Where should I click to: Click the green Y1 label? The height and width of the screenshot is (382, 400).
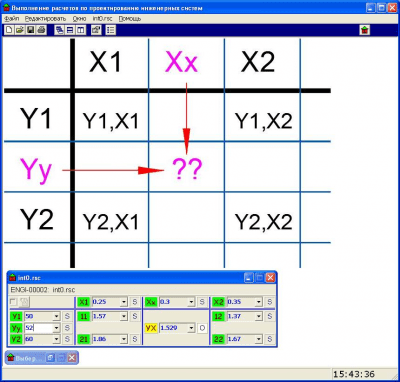coord(16,316)
